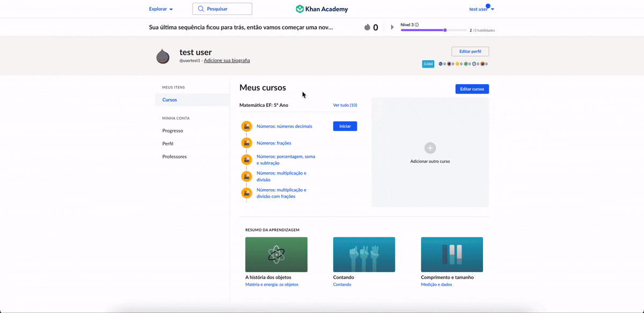Click the Ver tudo (10) link
Viewport: 644px width, 313px height.
(345, 105)
